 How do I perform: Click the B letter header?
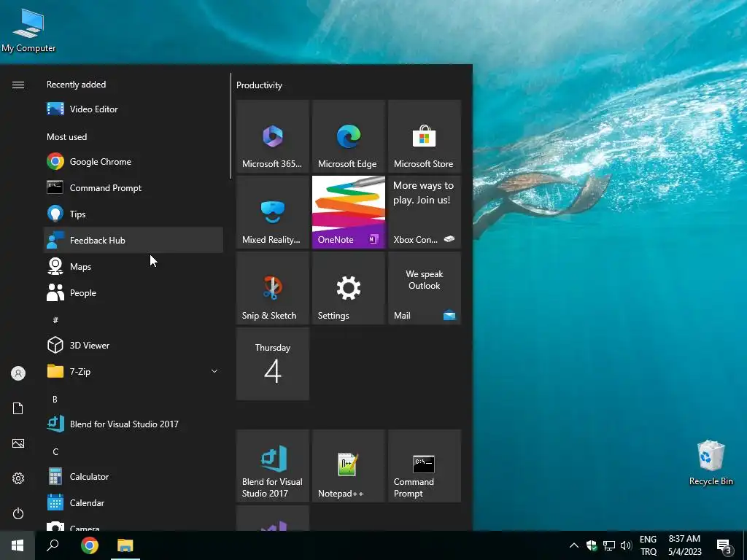tap(55, 399)
